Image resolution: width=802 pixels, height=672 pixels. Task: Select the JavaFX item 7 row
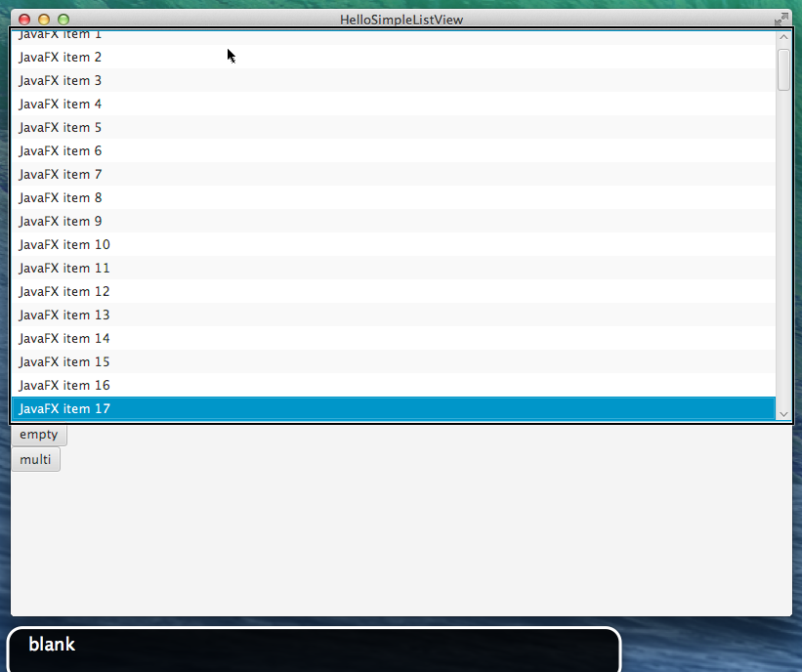tap(61, 174)
